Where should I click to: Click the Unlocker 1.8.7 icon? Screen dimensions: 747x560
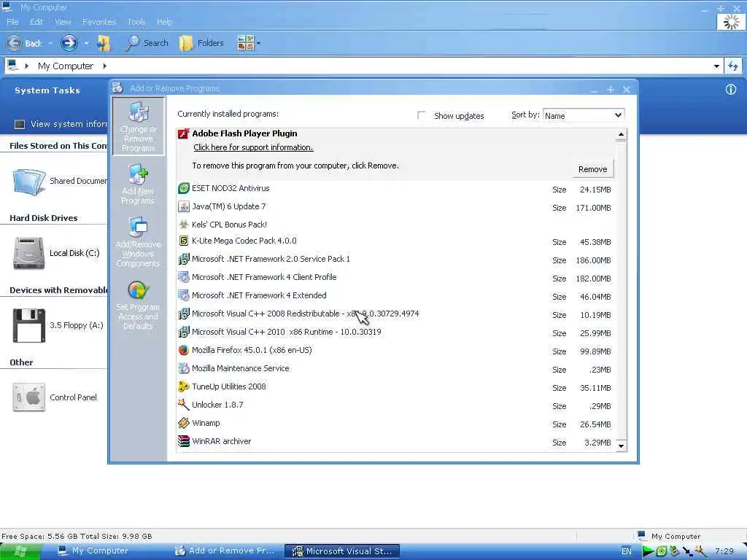click(183, 405)
